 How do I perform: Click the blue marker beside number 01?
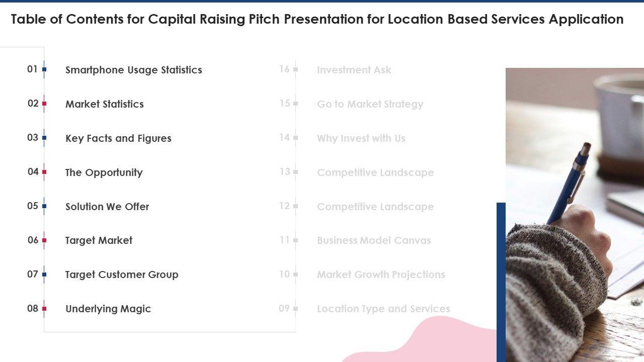44,69
